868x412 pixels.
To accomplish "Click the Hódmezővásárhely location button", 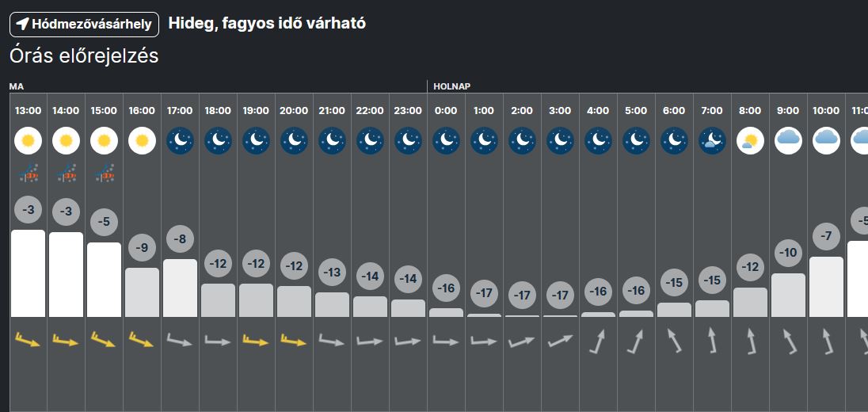I will (x=85, y=24).
